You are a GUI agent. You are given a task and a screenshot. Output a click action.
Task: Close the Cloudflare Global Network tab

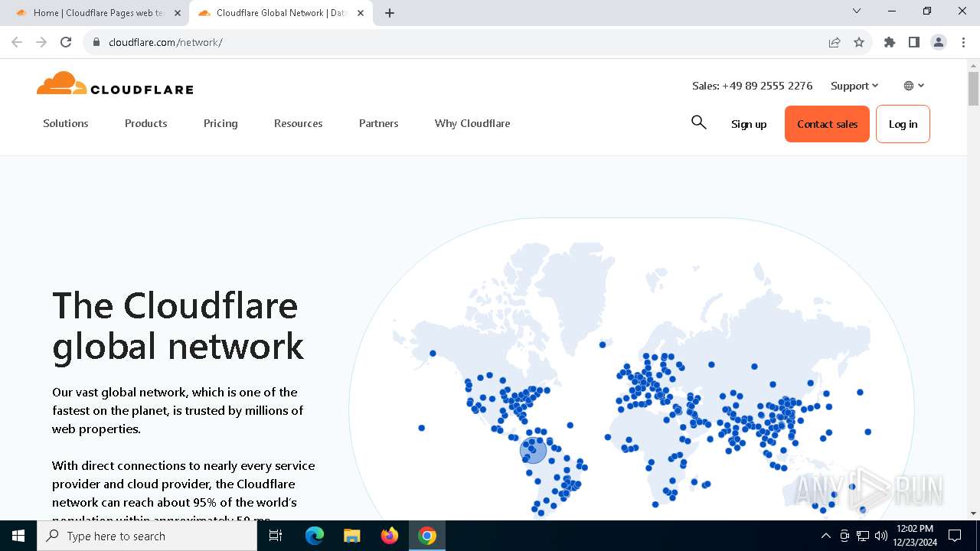coord(361,13)
